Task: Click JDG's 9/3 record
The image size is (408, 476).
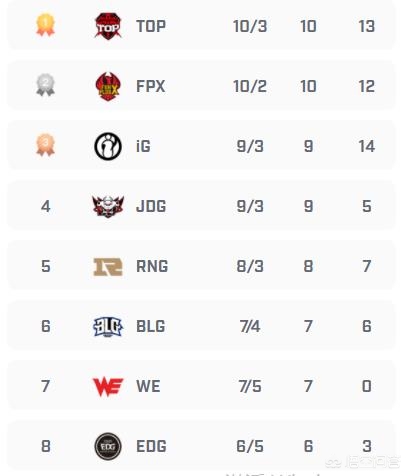Action: tap(250, 206)
